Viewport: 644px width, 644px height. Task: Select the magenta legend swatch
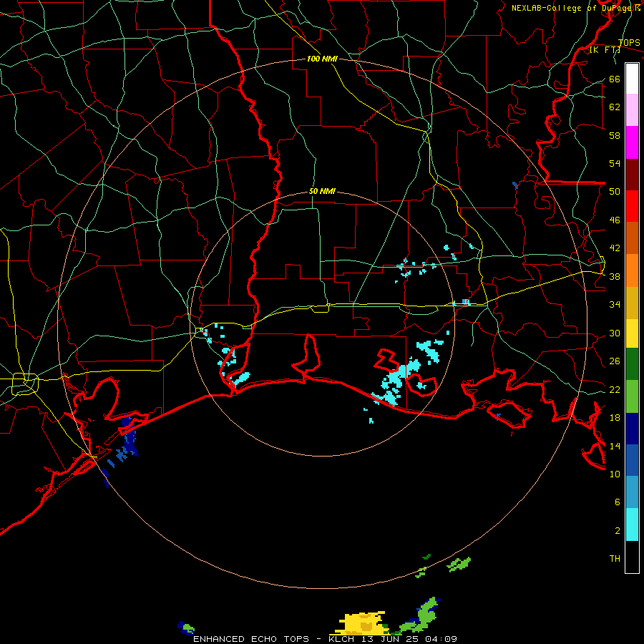[x=632, y=142]
